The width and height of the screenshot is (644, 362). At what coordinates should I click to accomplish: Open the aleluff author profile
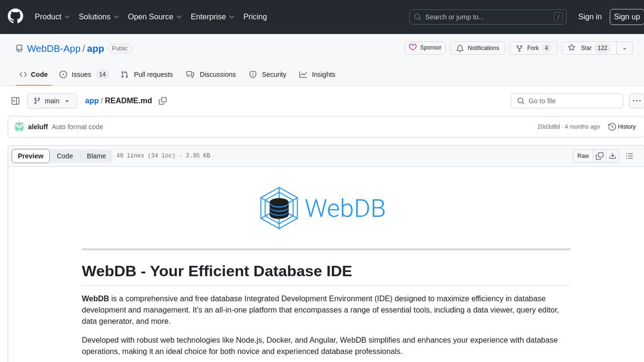[38, 127]
